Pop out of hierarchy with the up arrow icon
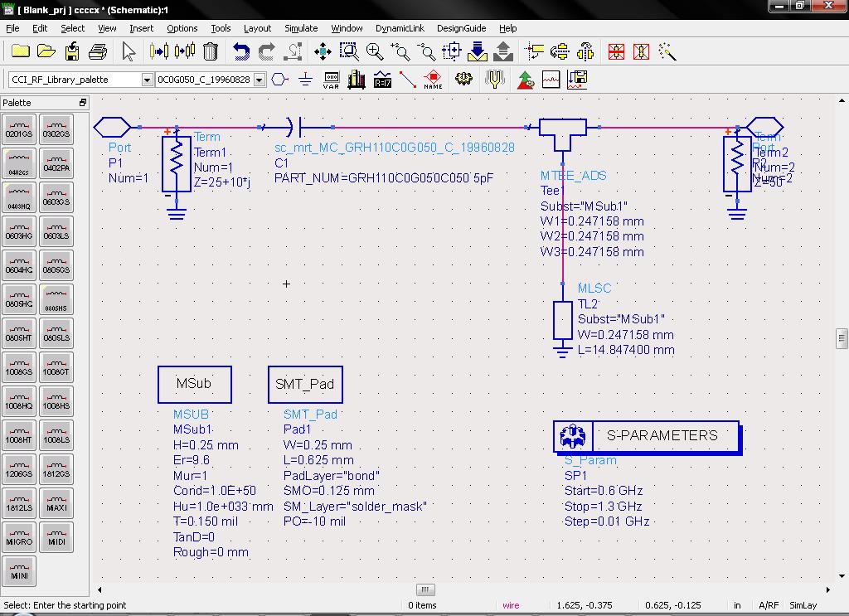 tap(503, 51)
